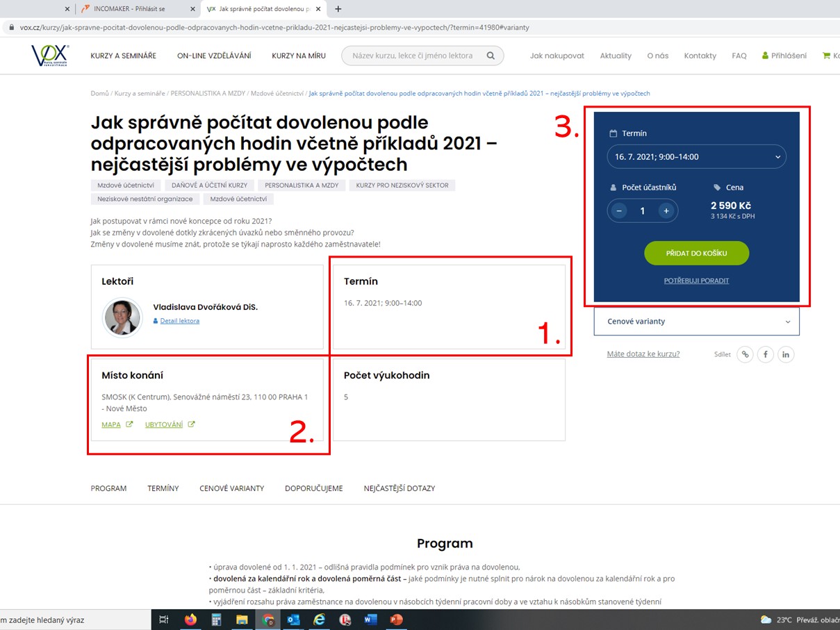Expand the Cenové varianty section
This screenshot has height=630, width=840.
696,322
